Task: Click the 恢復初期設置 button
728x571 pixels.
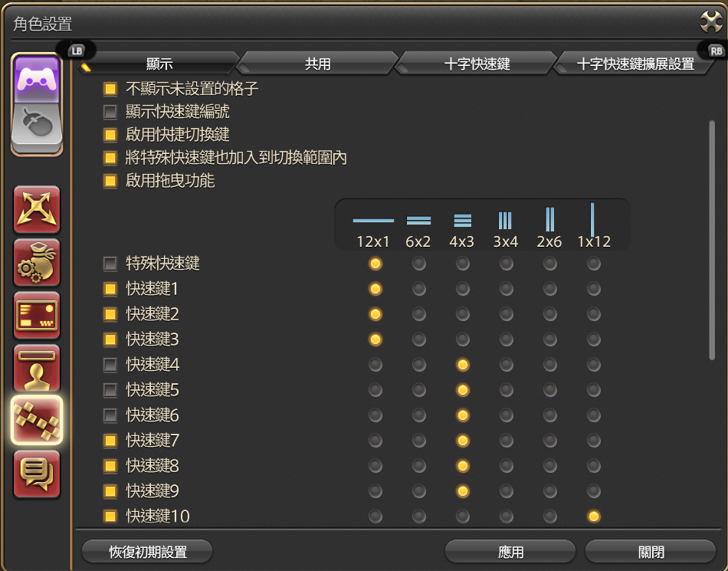Action: (x=147, y=552)
